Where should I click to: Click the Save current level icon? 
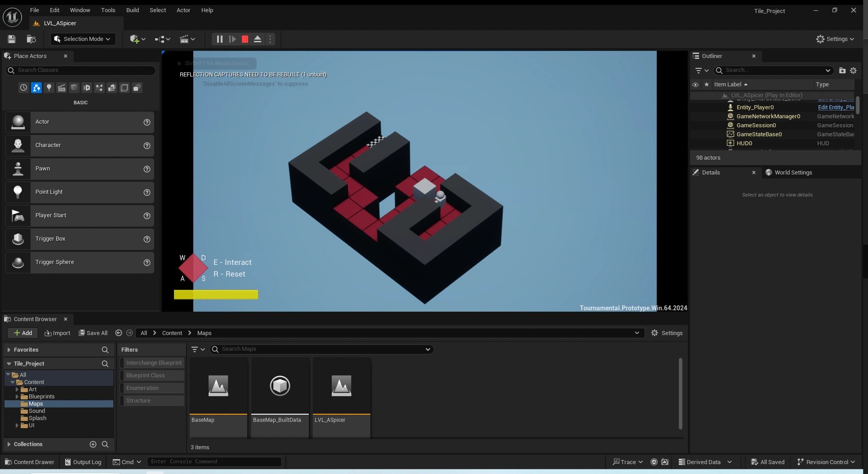12,39
